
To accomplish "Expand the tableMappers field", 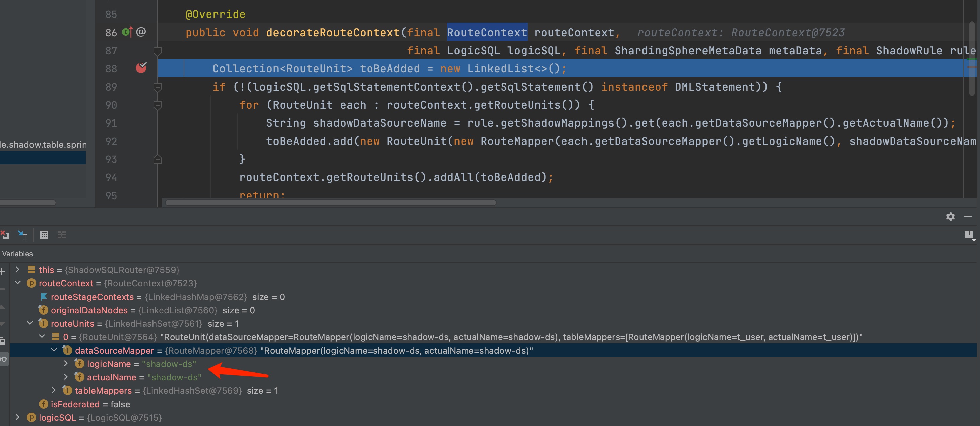I will [x=54, y=390].
